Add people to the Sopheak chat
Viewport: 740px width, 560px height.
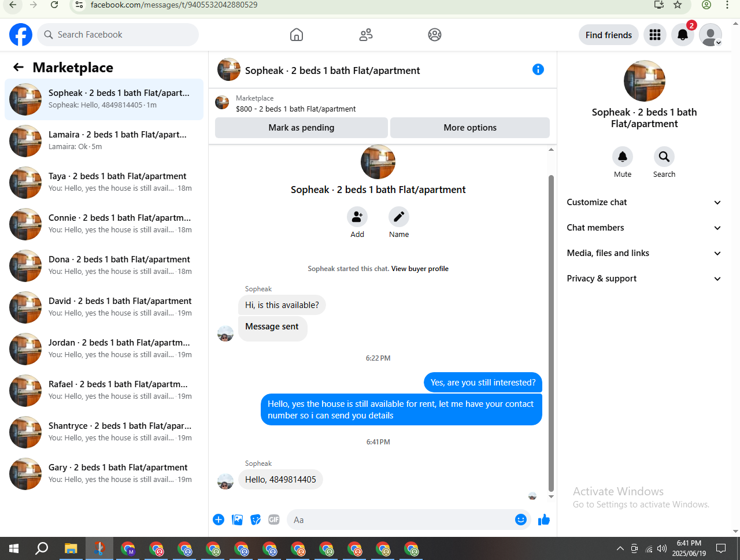(x=357, y=217)
